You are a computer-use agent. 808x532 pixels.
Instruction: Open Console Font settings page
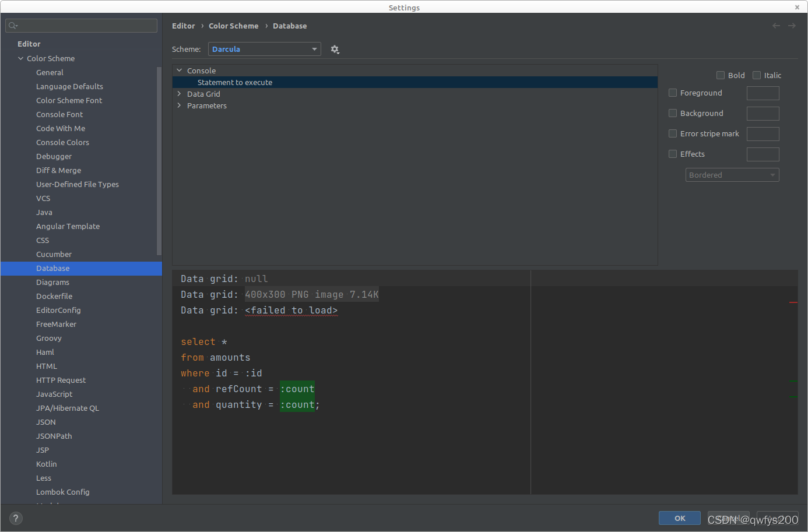(59, 114)
